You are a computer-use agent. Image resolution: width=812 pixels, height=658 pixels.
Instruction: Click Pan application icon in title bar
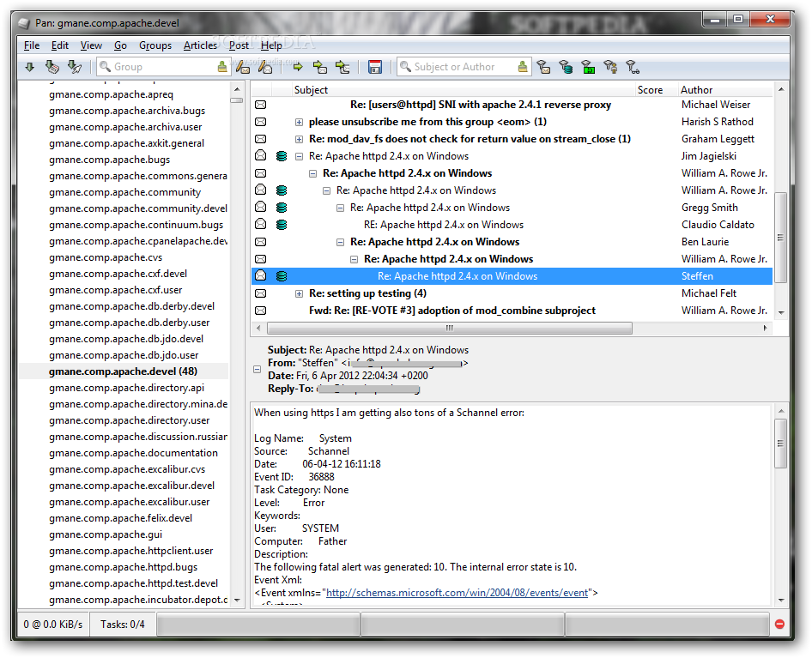pos(24,23)
